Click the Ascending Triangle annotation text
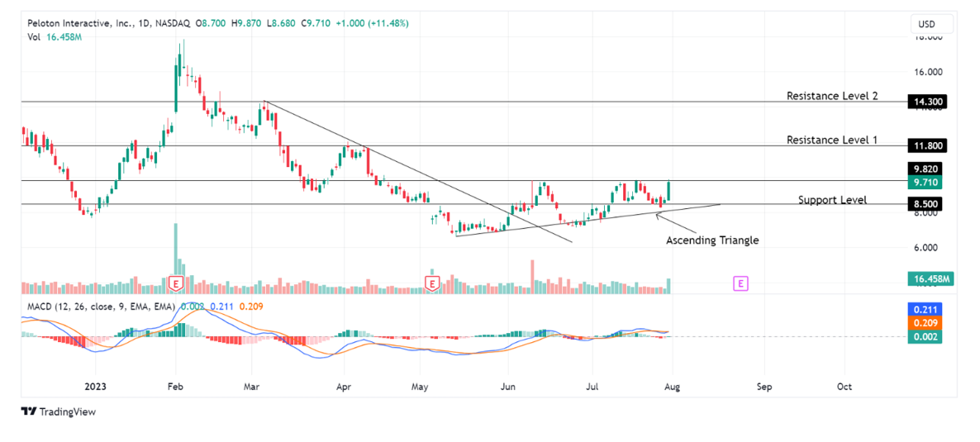980x442 pixels. coord(712,240)
